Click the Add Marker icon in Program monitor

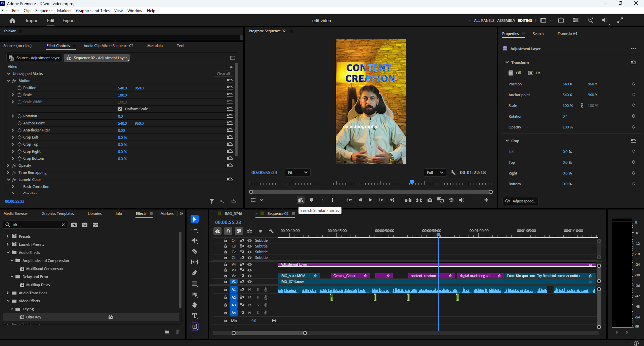[x=312, y=200]
